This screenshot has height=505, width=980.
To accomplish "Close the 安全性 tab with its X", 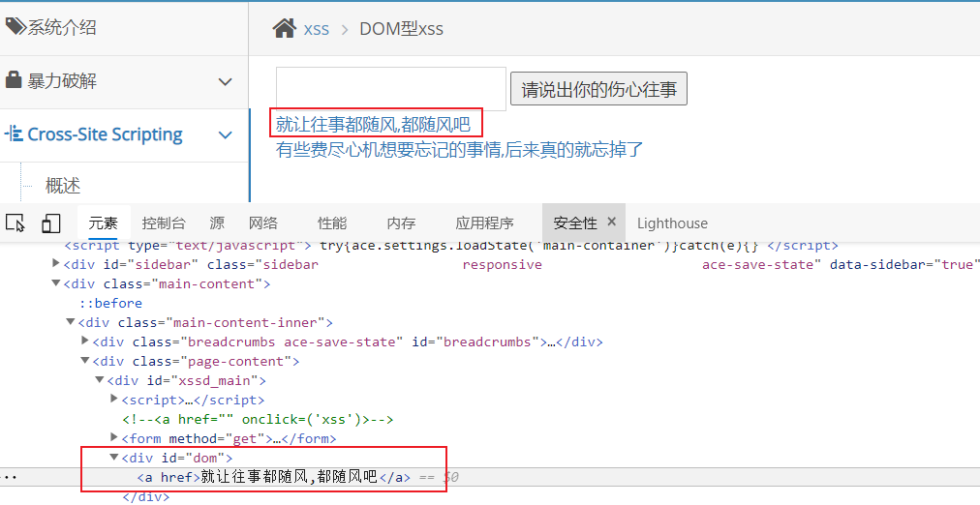I will click(x=611, y=223).
